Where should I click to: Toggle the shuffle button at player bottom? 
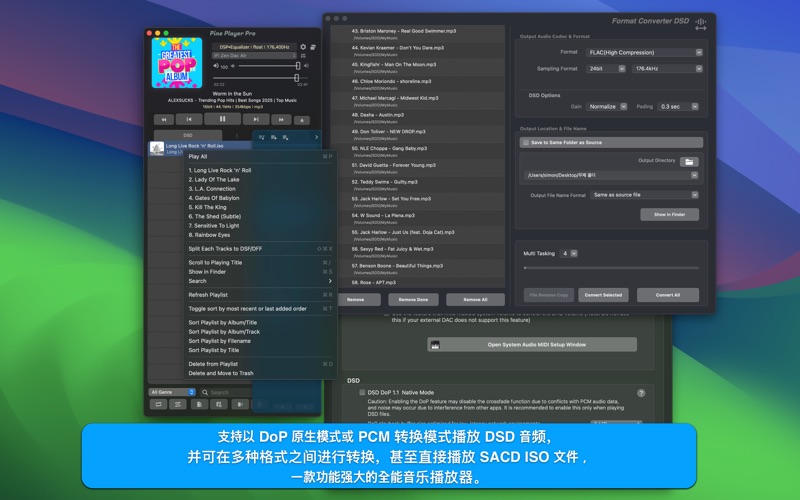click(x=178, y=404)
